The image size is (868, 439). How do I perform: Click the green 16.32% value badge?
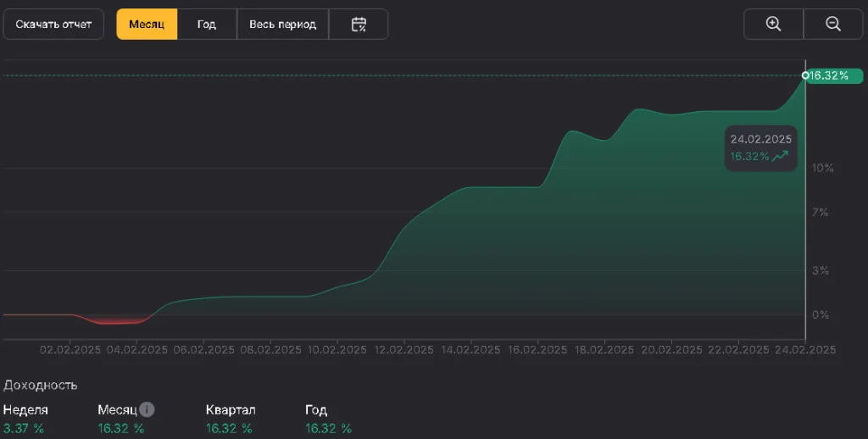834,75
